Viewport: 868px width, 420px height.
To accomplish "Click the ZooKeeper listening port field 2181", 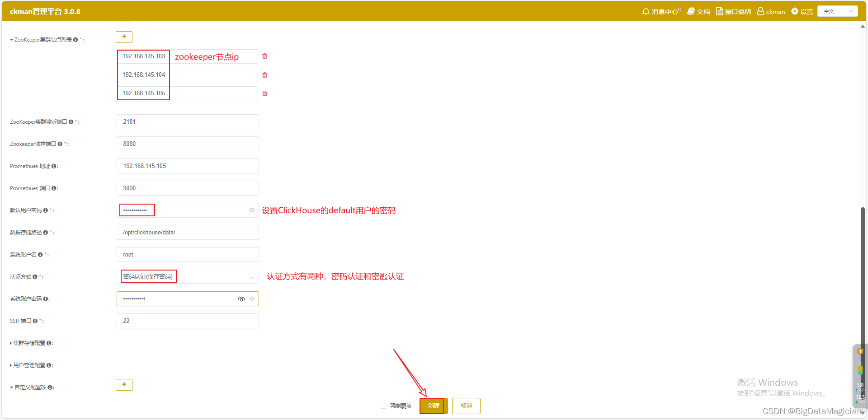I will point(188,121).
